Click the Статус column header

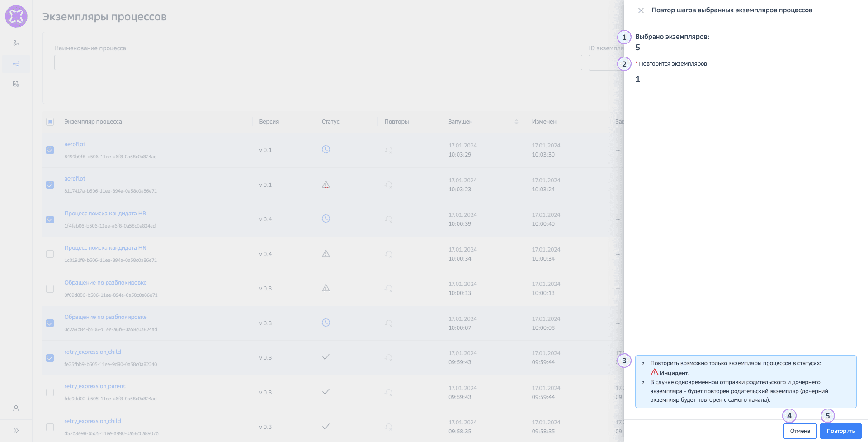pyautogui.click(x=330, y=122)
